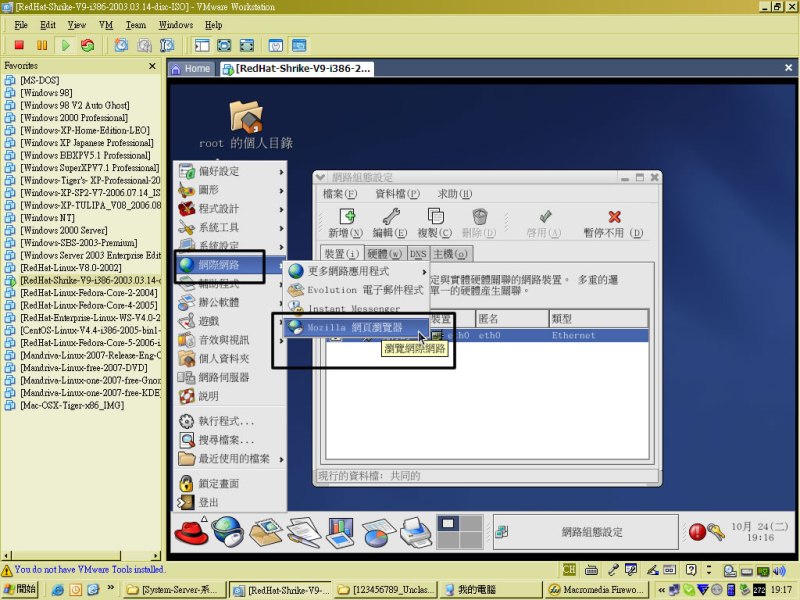The width and height of the screenshot is (800, 600).
Task: Open the 資料檔(P) menu in network settings
Action: (x=397, y=194)
